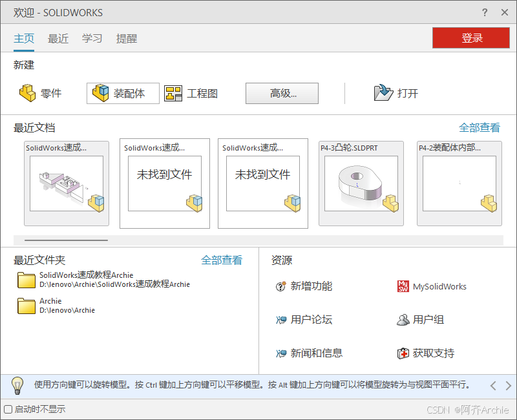This screenshot has width=517, height=420.
Task: Open the P4-2装配体内部 recent document thumbnail
Action: (459, 184)
